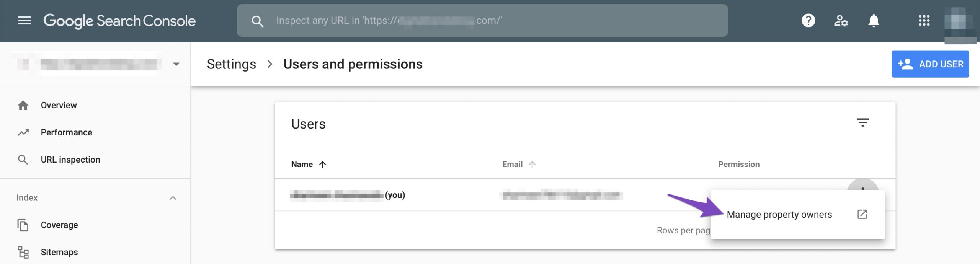
Task: Open user settings icon in header
Action: (x=841, y=21)
